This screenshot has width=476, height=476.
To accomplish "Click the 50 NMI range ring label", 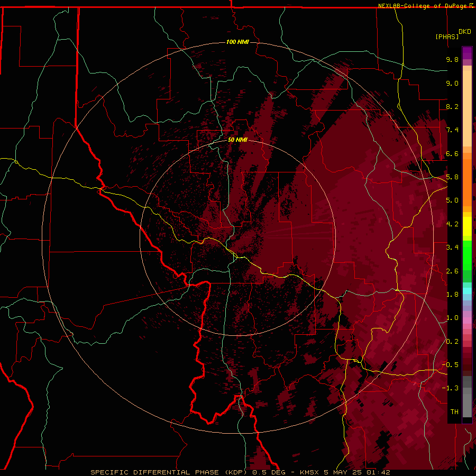I will [237, 140].
